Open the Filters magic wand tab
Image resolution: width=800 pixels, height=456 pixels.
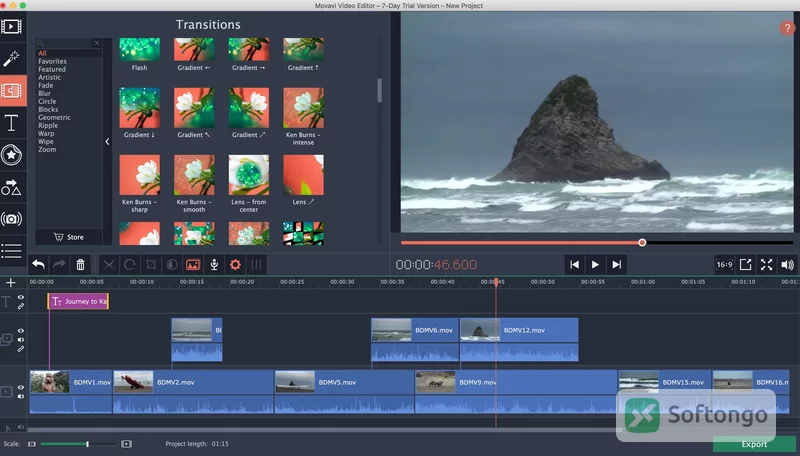(11, 59)
